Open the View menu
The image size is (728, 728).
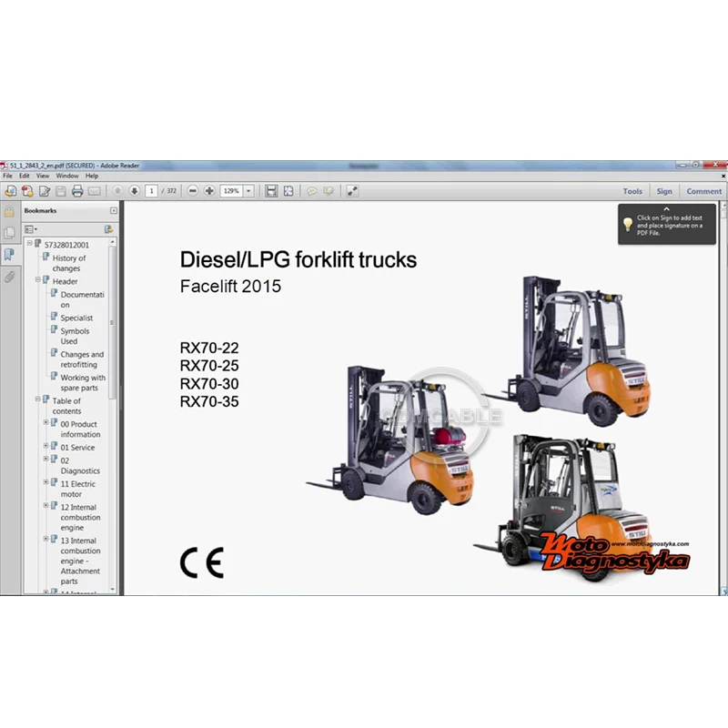pyautogui.click(x=43, y=176)
